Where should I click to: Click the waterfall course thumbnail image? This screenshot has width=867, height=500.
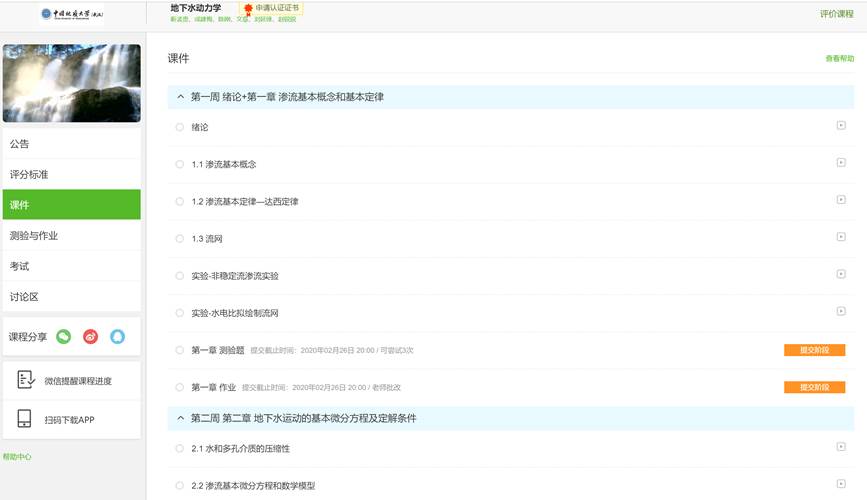click(x=72, y=83)
